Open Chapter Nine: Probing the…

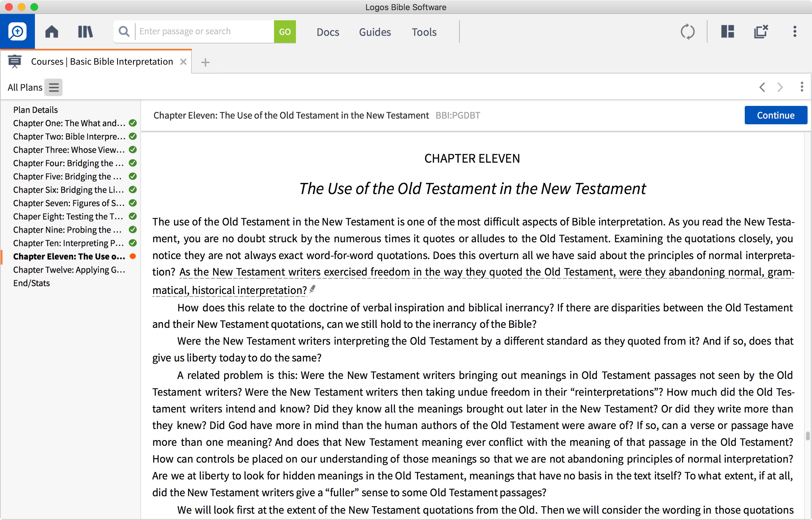(68, 230)
